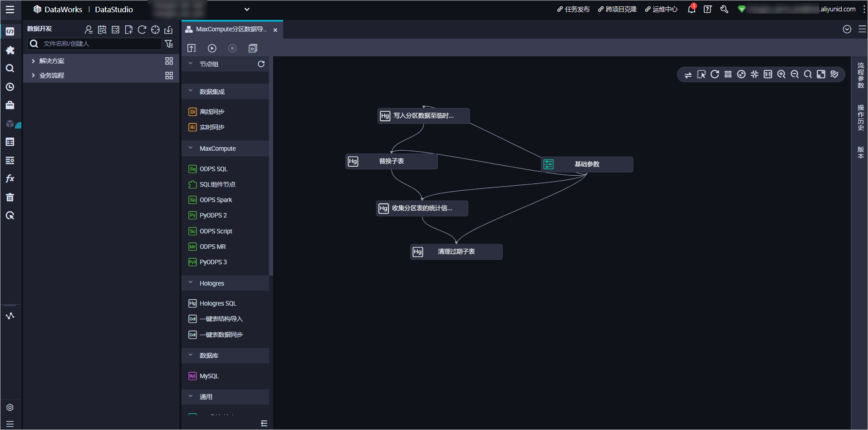The image size is (868, 430).
Task: Open the search icon in the left sidebar
Action: pos(10,69)
